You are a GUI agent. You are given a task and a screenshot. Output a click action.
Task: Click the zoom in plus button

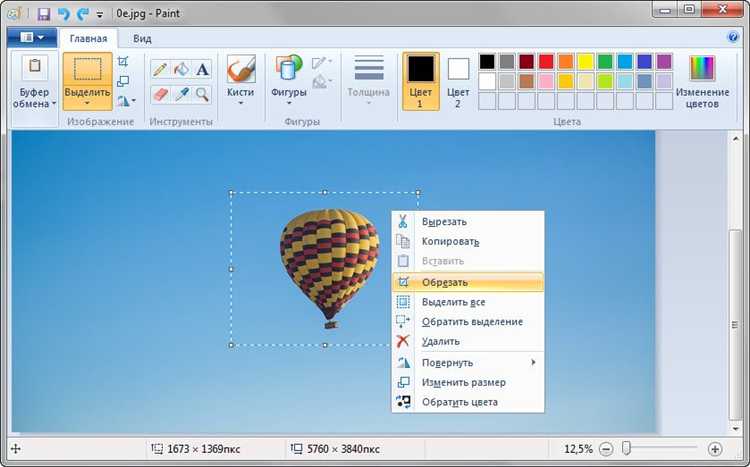pyautogui.click(x=715, y=449)
